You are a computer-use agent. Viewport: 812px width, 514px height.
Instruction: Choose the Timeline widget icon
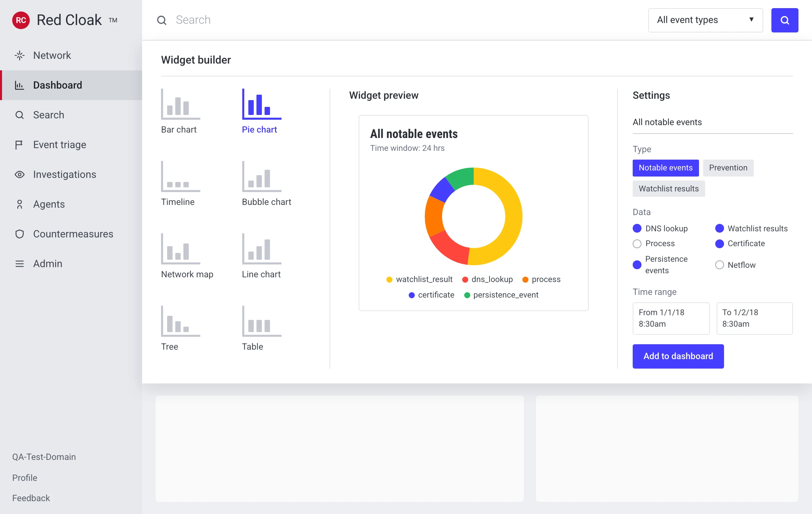pyautogui.click(x=181, y=177)
